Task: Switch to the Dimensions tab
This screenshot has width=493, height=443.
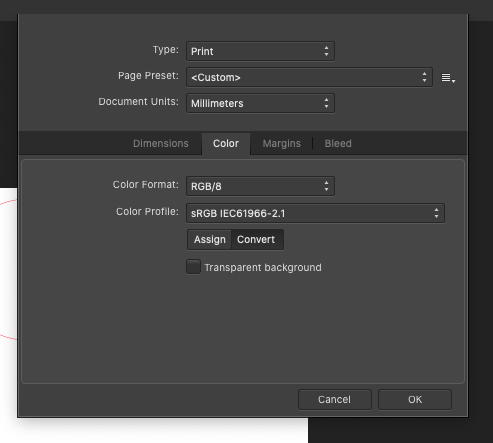Action: [161, 144]
